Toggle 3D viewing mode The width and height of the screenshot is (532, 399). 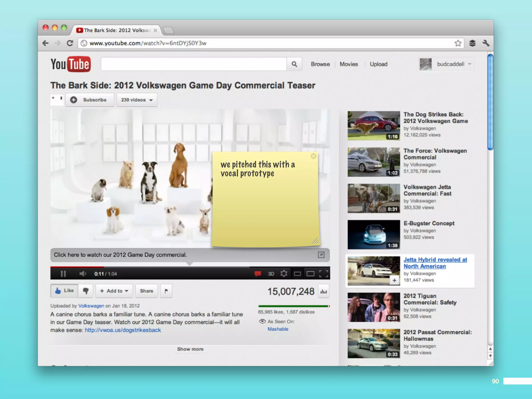pos(271,274)
